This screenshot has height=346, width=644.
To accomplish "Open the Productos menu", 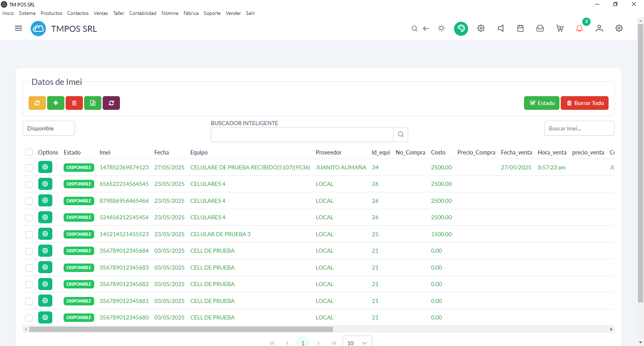I will pos(52,13).
